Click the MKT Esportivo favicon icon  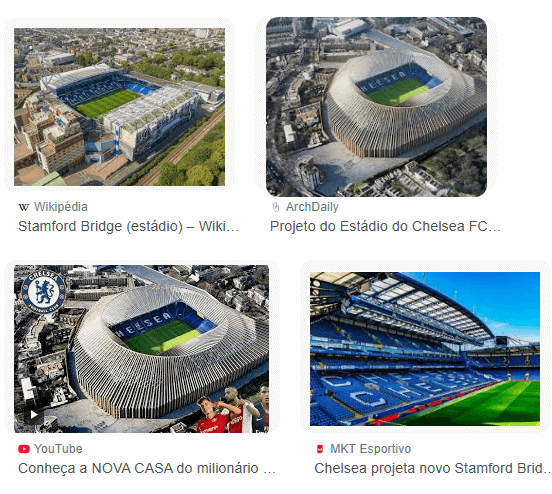coord(320,449)
